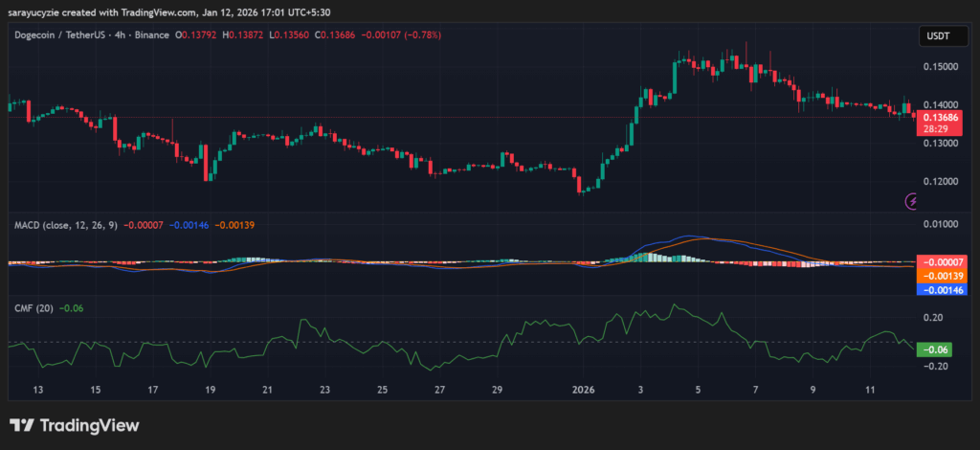Click the 0.20 level on CMF scale
This screenshot has height=450, width=980.
point(933,317)
